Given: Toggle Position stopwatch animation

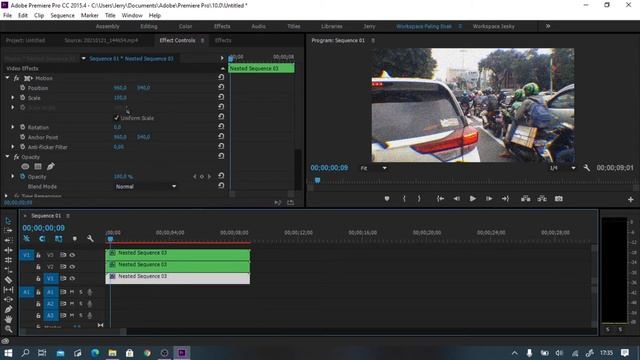Looking at the screenshot, I should pyautogui.click(x=23, y=88).
